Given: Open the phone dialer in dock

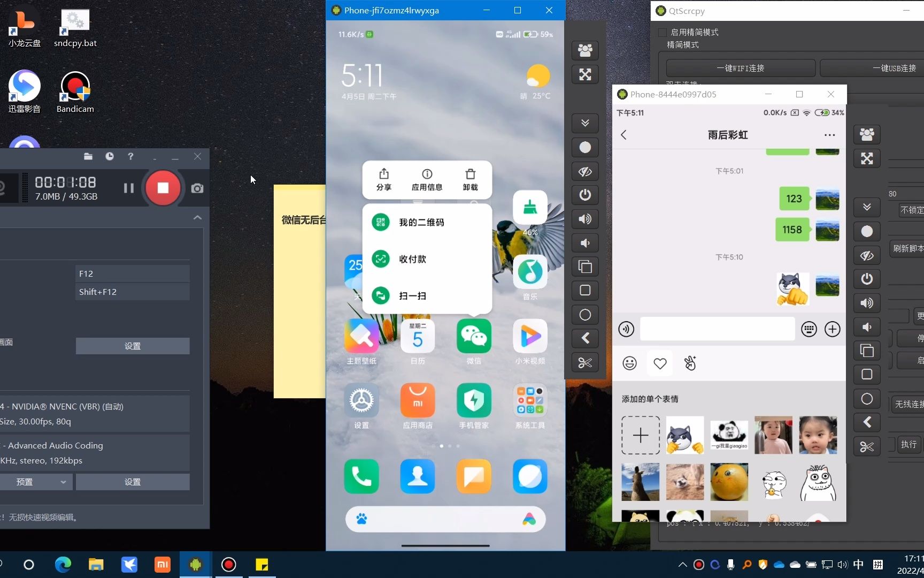Looking at the screenshot, I should click(x=361, y=476).
